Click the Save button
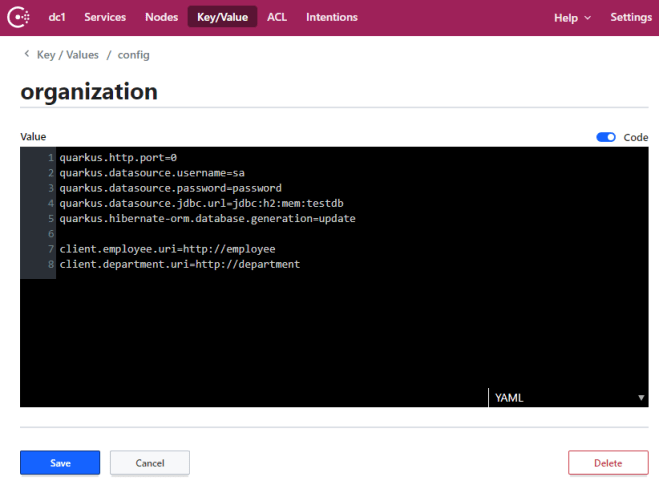659x485 pixels. tap(60, 463)
